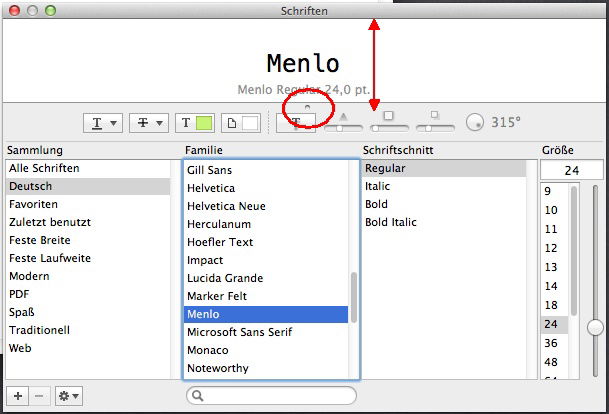
Task: Pick font size 24 in list
Action: pos(555,324)
